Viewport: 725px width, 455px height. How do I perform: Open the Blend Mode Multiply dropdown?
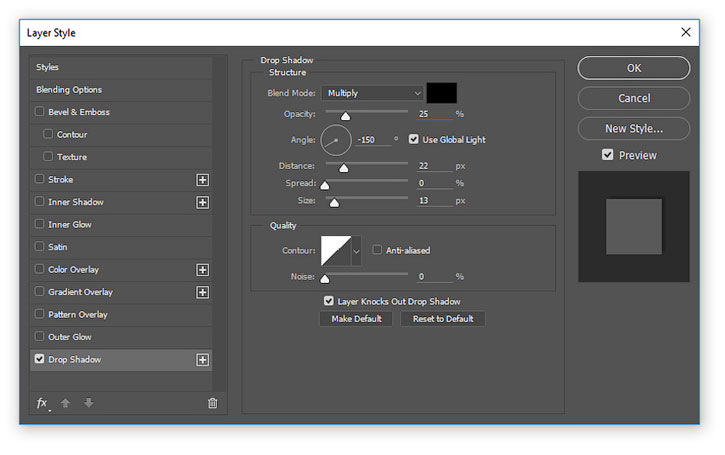tap(372, 93)
